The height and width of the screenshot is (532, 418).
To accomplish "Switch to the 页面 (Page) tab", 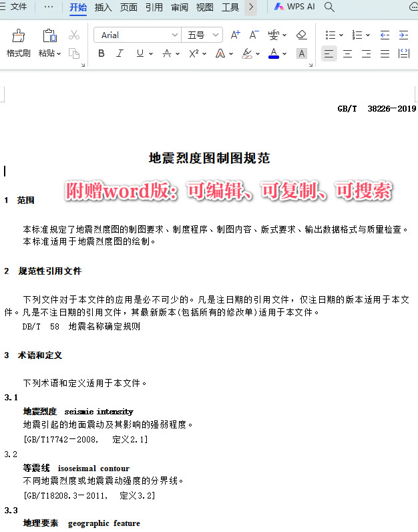I will point(128,7).
